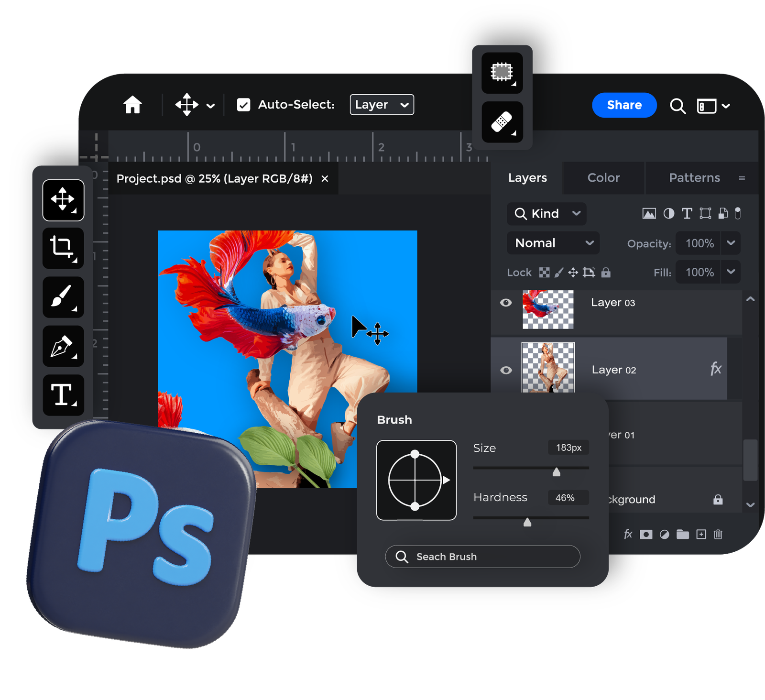This screenshot has width=765, height=700.
Task: Click the Seach Brush input field
Action: point(483,557)
